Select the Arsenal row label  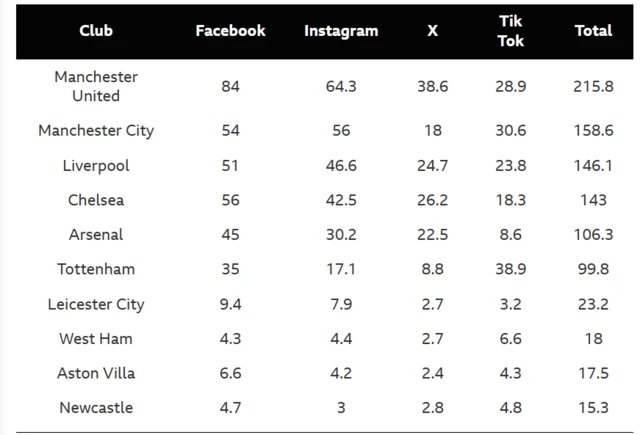coord(96,234)
